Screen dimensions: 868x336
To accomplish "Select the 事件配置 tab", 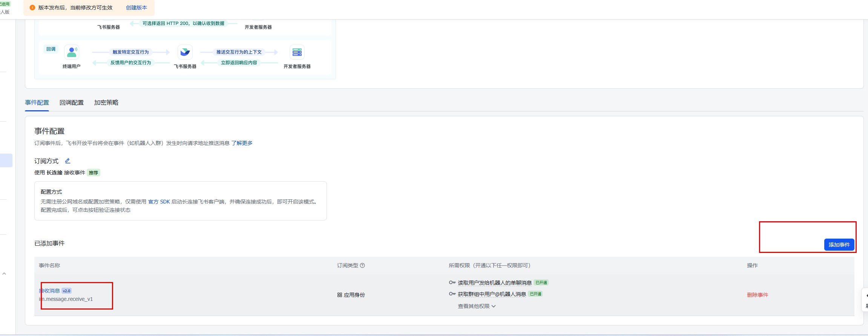I will click(x=37, y=103).
